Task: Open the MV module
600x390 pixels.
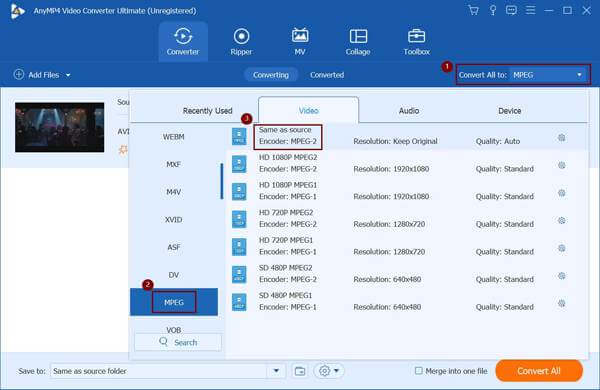Action: pos(300,41)
